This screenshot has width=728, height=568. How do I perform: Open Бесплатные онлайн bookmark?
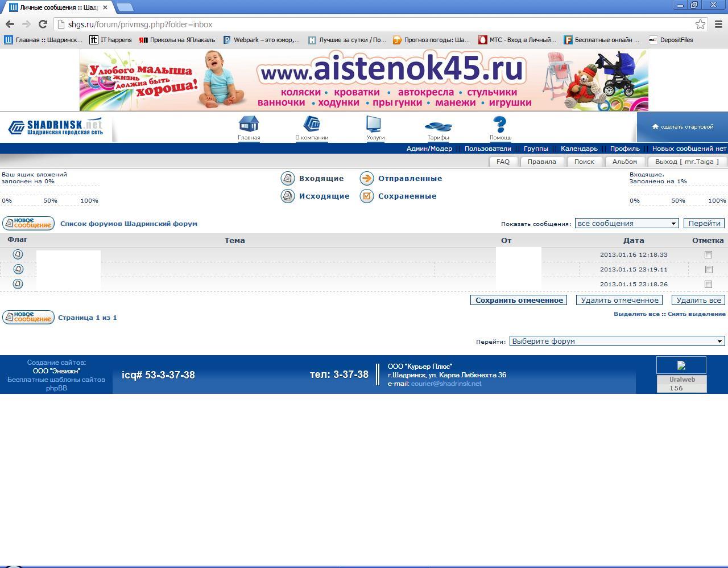602,40
